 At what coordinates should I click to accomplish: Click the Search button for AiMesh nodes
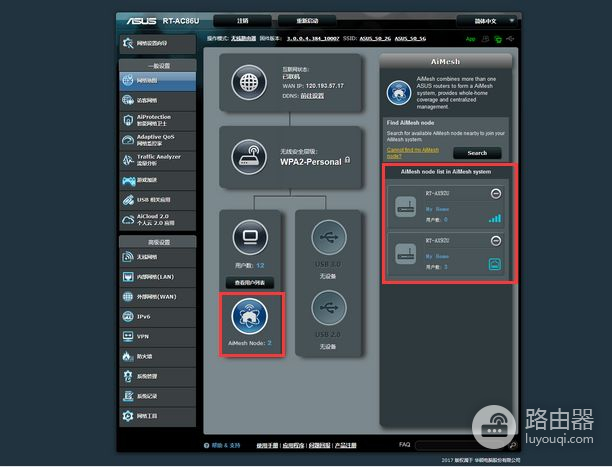tap(477, 153)
